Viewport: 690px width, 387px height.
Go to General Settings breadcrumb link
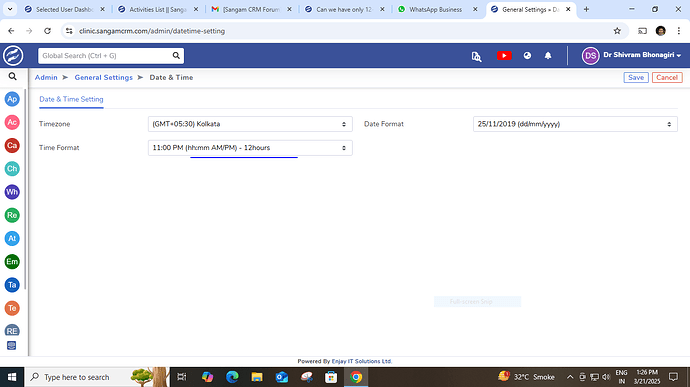(103, 77)
